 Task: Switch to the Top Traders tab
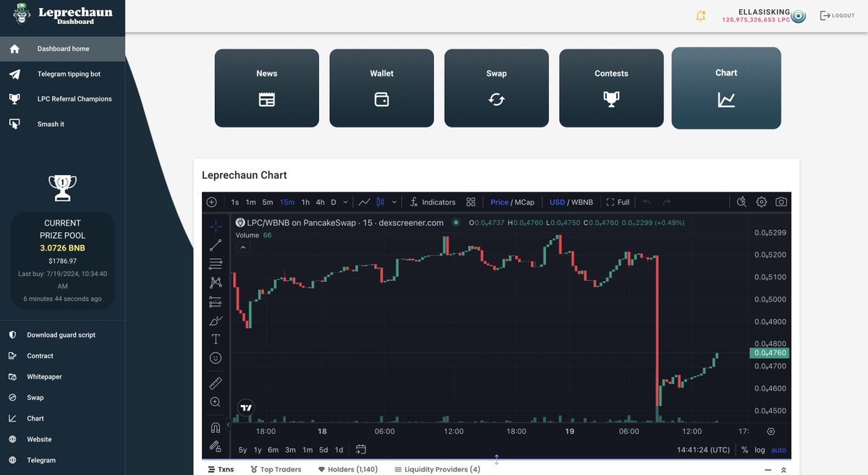click(276, 469)
